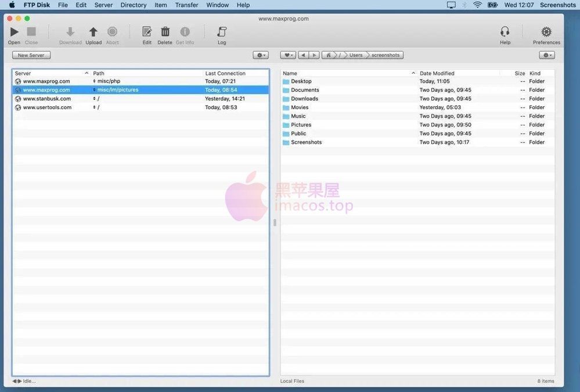Open path stepper for www.stanbusk.com row
Screen dimensions: 580x392
click(94, 99)
